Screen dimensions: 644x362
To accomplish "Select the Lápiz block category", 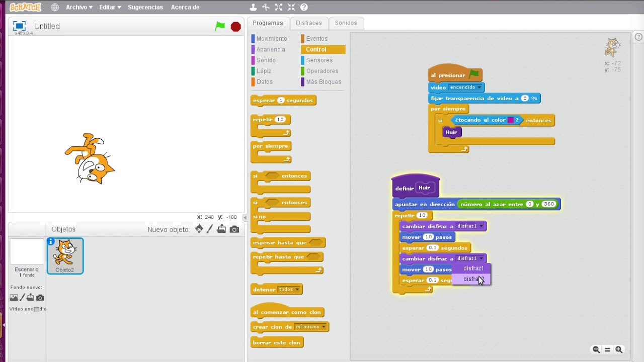I will coord(264,71).
